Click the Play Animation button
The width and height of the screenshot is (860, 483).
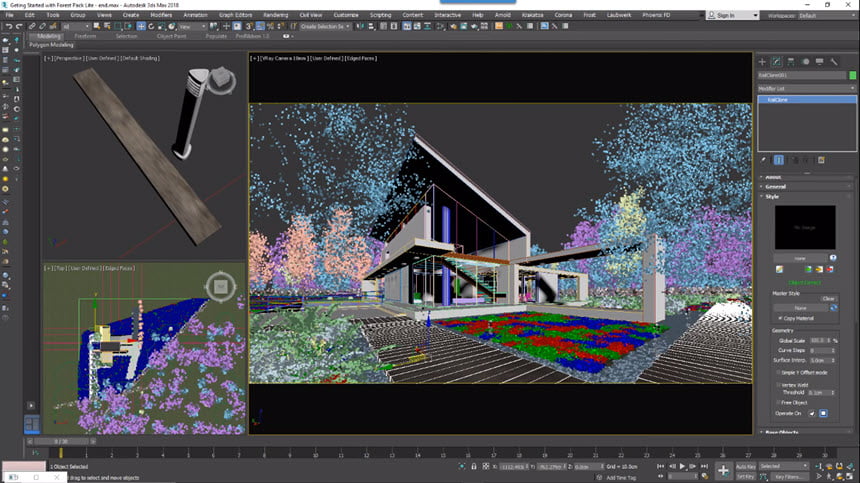682,467
